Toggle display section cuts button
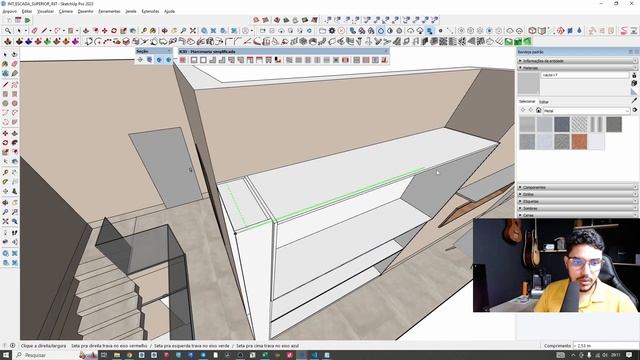Screen dimensions: 640x360 [x=159, y=60]
